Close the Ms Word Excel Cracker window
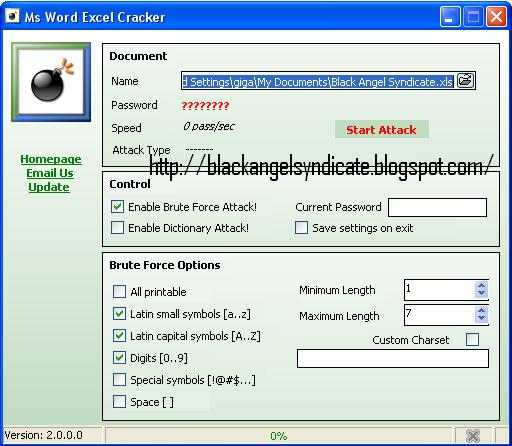The width and height of the screenshot is (512, 446). pos(496,16)
